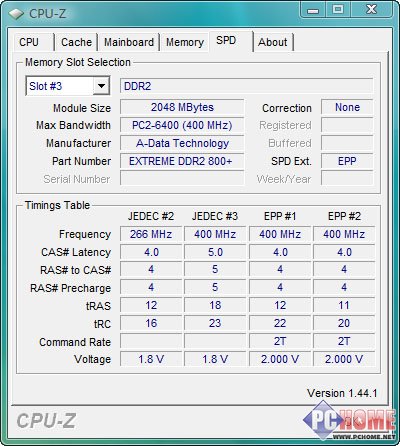Click the Buffered label
Screen dimensions: 400x446
click(x=290, y=143)
